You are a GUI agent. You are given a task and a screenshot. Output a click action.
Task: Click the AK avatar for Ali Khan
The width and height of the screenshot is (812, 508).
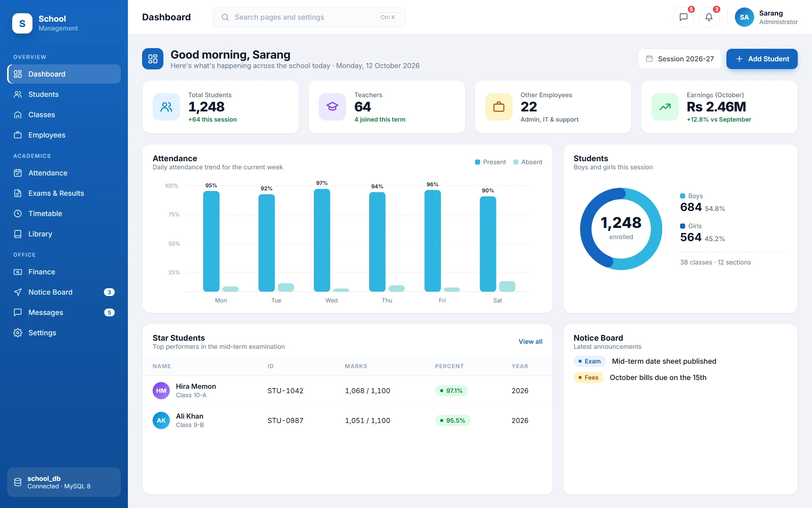161,421
